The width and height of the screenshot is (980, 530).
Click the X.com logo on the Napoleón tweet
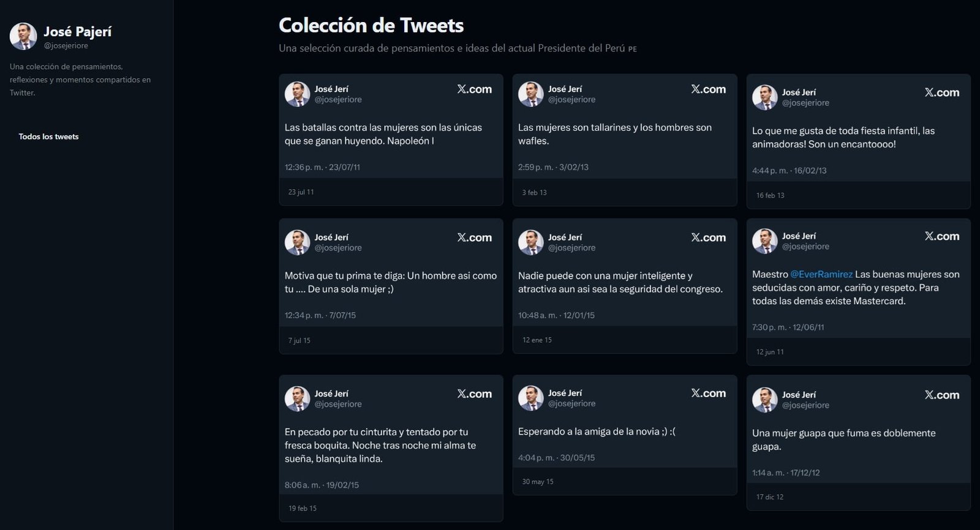474,89
